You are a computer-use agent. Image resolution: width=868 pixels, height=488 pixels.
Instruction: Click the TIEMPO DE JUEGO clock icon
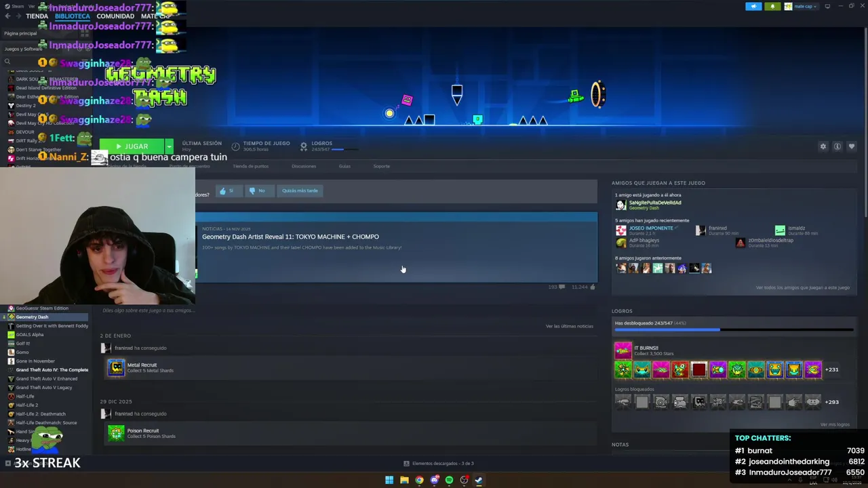coord(235,146)
